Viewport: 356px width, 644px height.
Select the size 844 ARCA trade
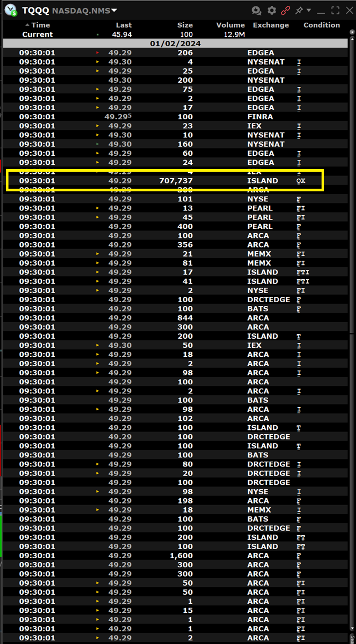[x=175, y=318]
